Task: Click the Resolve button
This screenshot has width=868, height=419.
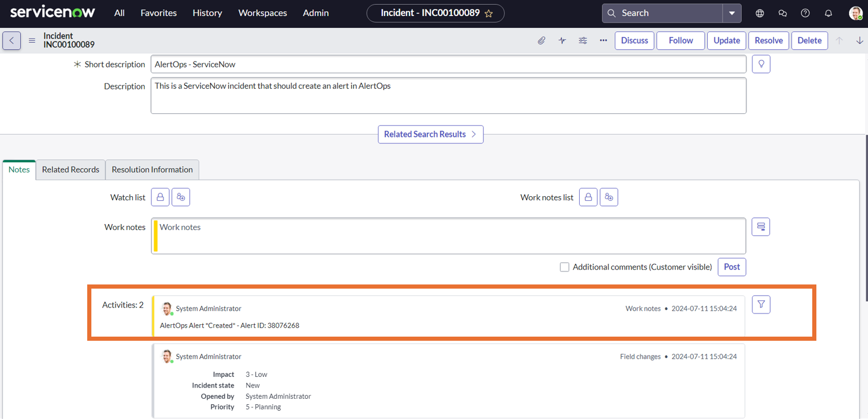Action: (768, 40)
